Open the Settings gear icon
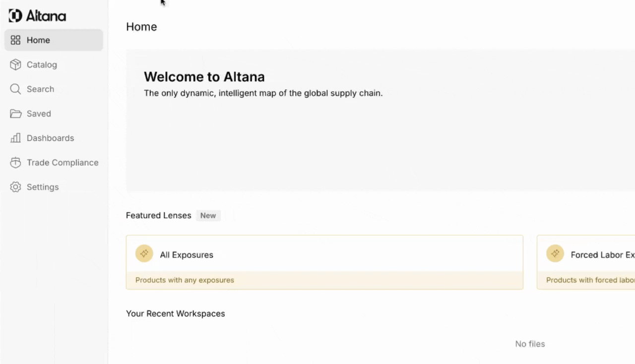Viewport: 635px width, 364px height. click(15, 187)
